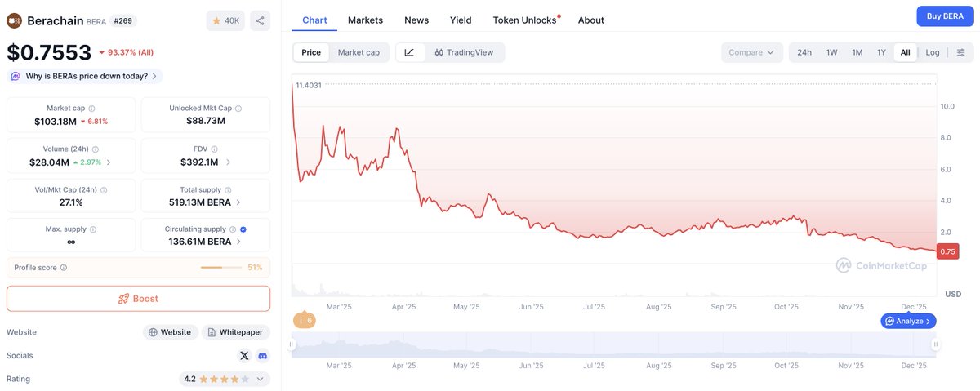Click the left range handle of mini chart
Viewport: 980px width, 391px height.
292,345
